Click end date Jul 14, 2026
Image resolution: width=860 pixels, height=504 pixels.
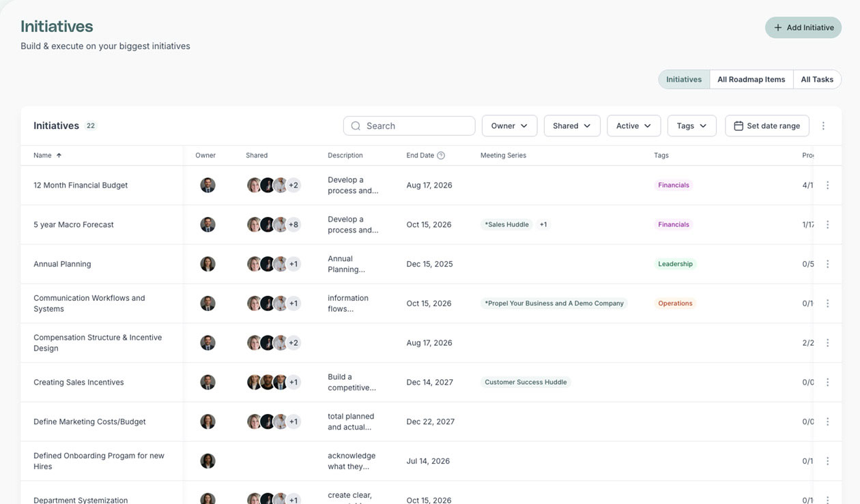(x=428, y=461)
